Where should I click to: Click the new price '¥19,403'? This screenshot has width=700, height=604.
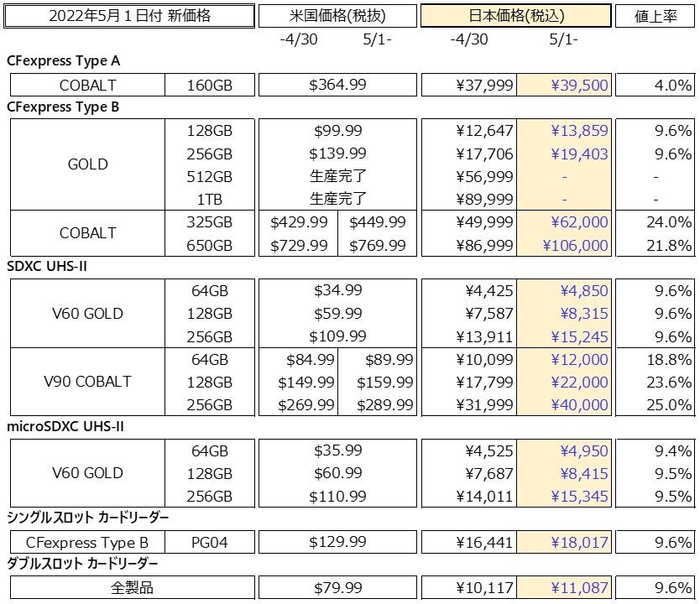click(x=579, y=154)
